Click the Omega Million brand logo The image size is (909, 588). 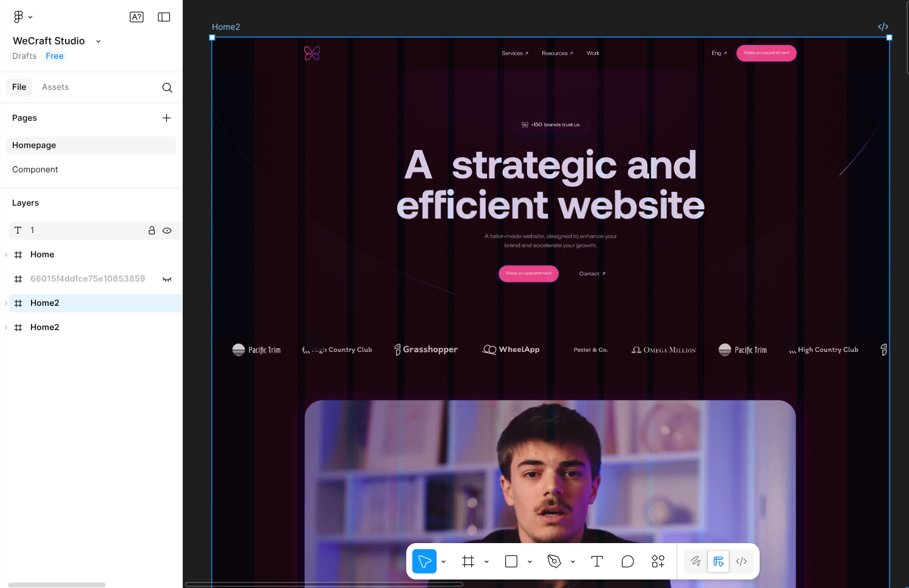[x=664, y=350]
